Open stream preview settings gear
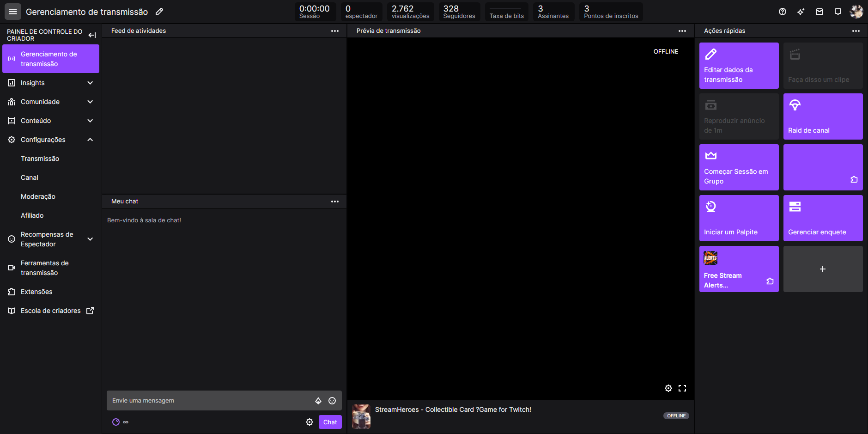The image size is (868, 434). (668, 388)
